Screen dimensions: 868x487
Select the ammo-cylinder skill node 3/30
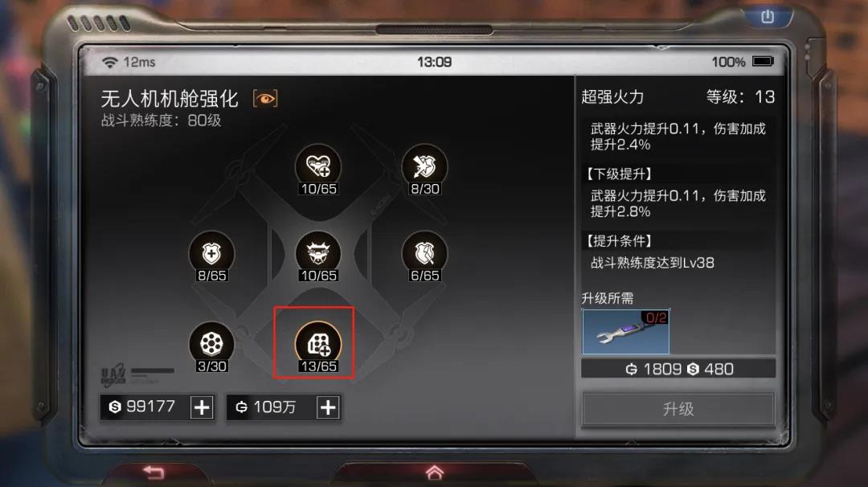pyautogui.click(x=211, y=345)
